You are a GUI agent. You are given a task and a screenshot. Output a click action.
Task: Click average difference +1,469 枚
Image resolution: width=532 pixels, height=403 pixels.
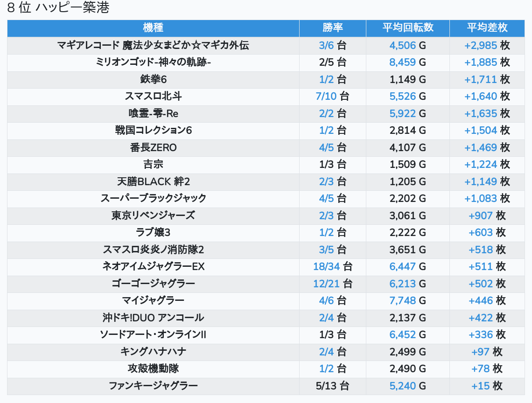click(x=487, y=147)
